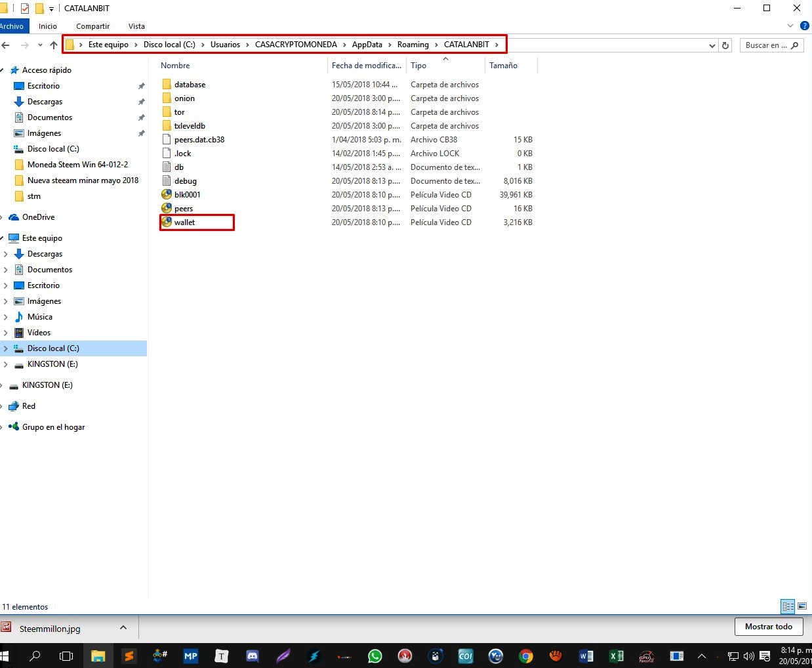Open Chrome from the taskbar

pyautogui.click(x=525, y=656)
